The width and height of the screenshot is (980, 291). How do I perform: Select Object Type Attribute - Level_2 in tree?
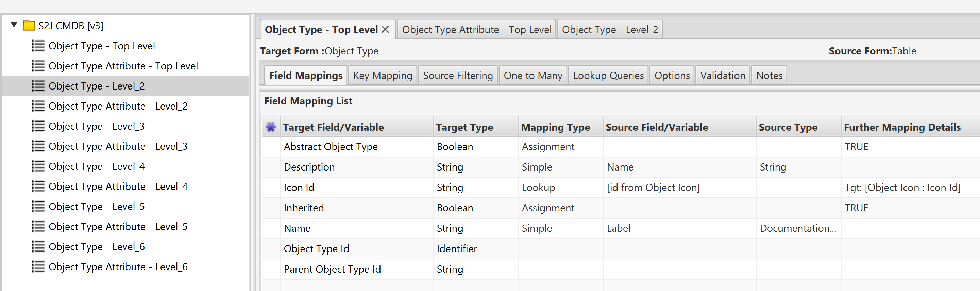point(118,106)
